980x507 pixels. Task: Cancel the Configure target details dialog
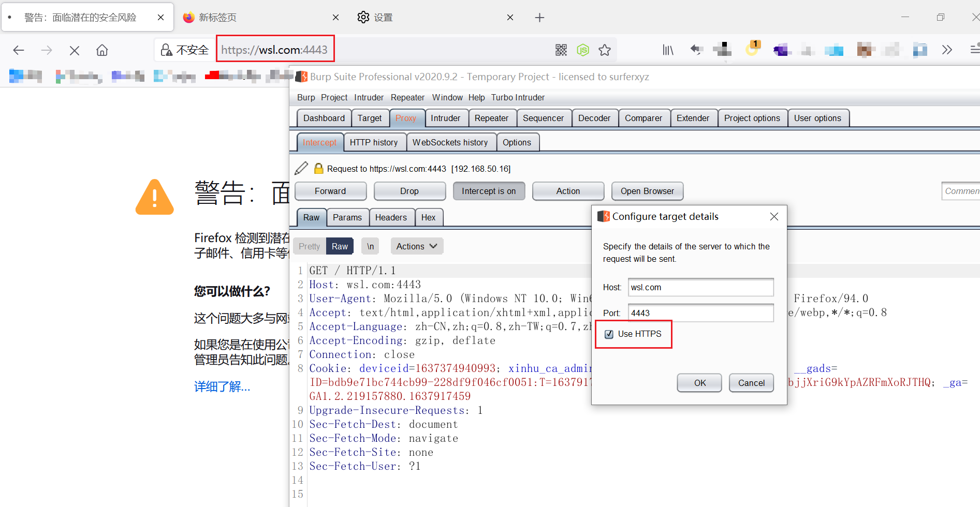(751, 383)
